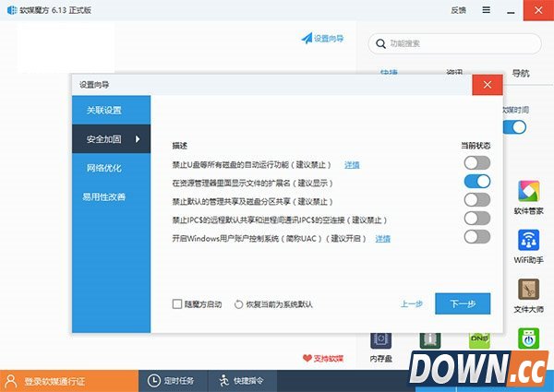The width and height of the screenshot is (554, 392).
Task: Click the green memory chip icon beside 内存盘
Action: tap(430, 340)
